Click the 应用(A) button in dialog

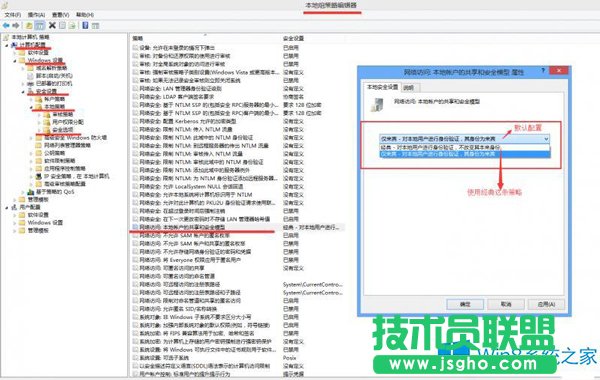click(546, 304)
